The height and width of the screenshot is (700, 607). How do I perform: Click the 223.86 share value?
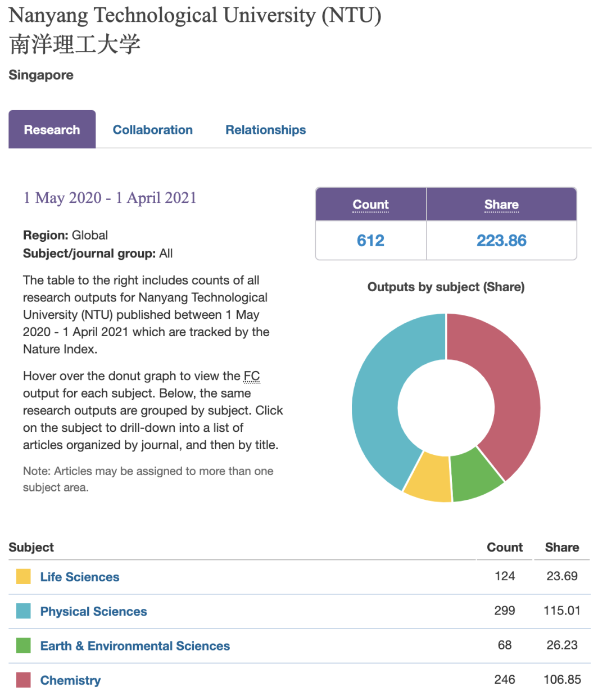click(x=501, y=241)
